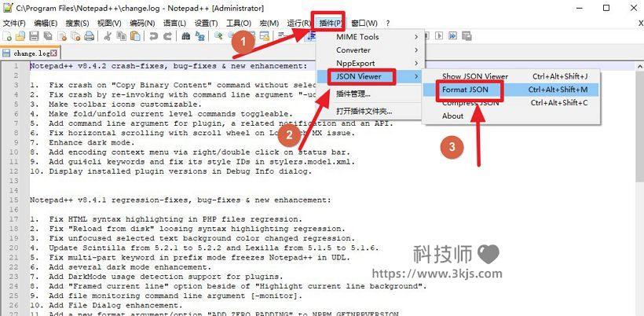
Task: Click the New file toolbar icon
Action: pyautogui.click(x=7, y=37)
